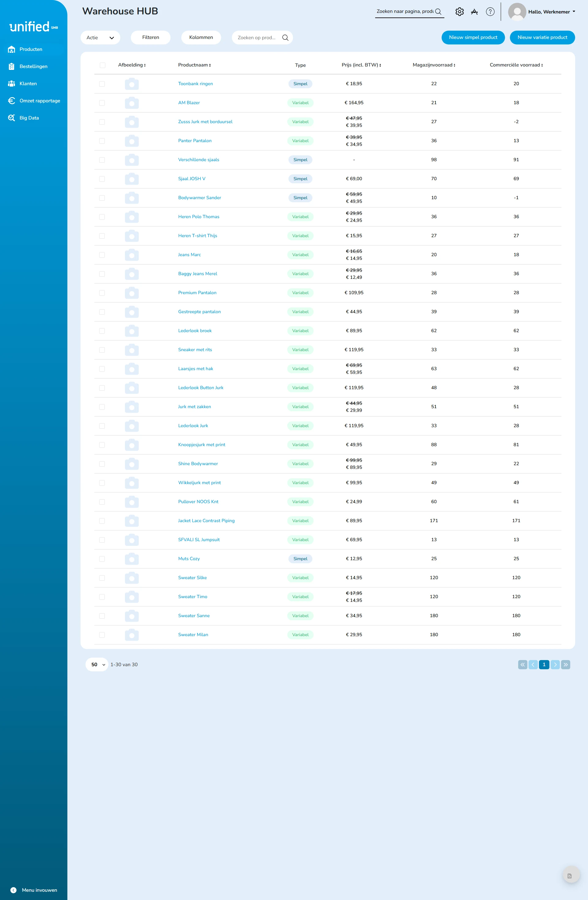This screenshot has height=900, width=588.
Task: Click AM Blazer image placeholder
Action: [132, 102]
